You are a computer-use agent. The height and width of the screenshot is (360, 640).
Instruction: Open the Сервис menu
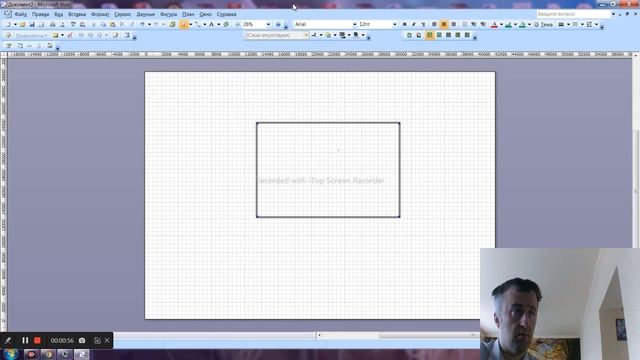coord(122,14)
